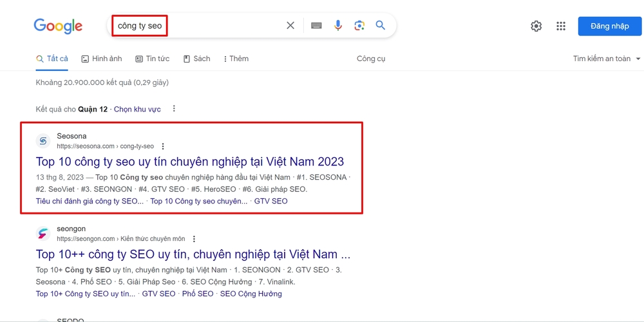
Task: Switch to the Tin tức tab
Action: [x=153, y=59]
